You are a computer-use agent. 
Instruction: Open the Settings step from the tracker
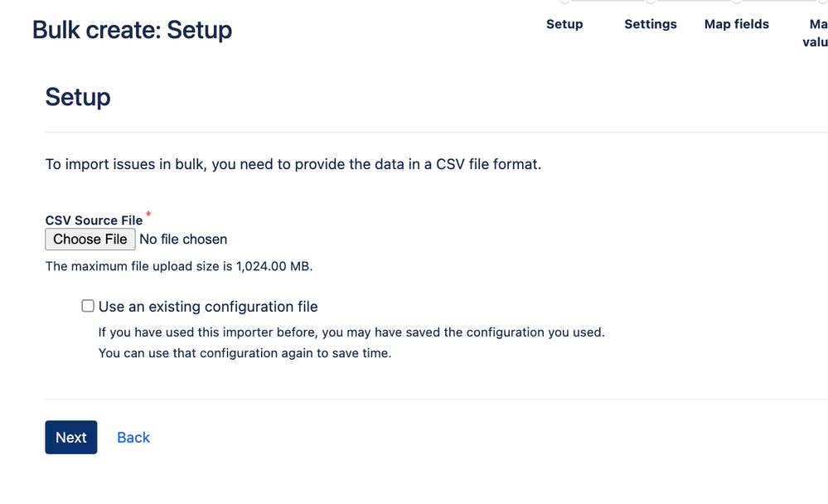(x=651, y=24)
